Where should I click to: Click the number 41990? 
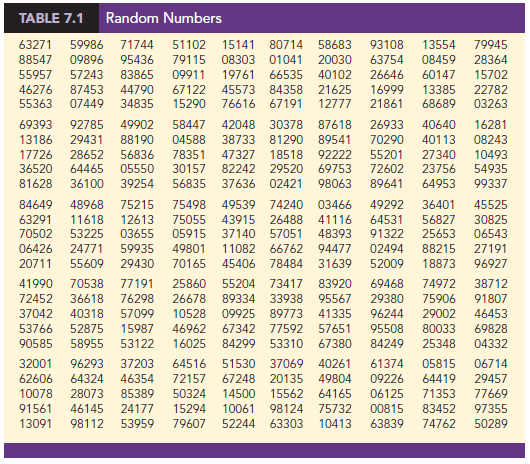(35, 284)
